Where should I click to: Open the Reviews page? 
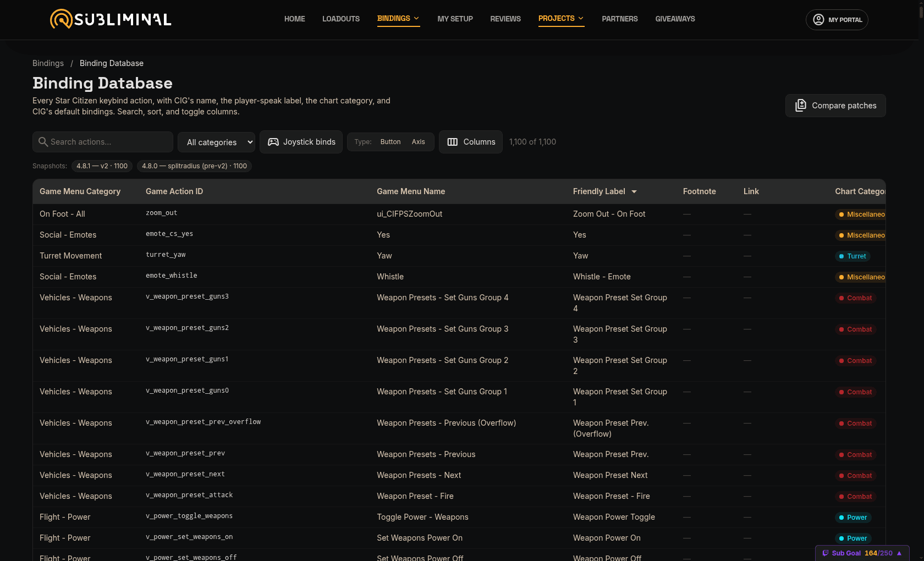click(x=505, y=19)
